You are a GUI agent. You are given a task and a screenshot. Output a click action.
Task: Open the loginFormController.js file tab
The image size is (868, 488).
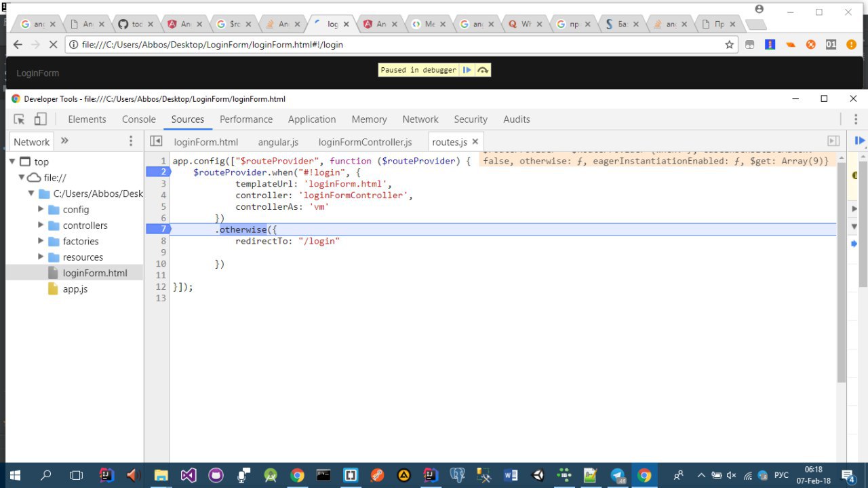point(365,142)
